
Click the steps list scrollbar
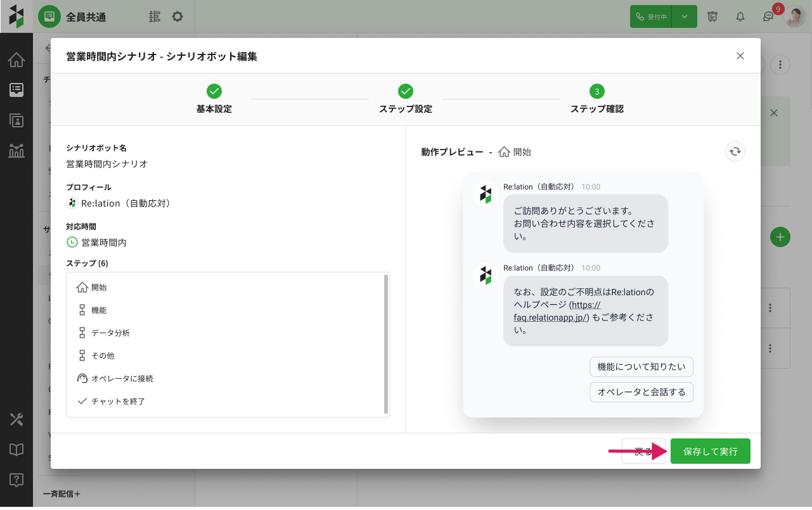tap(386, 345)
